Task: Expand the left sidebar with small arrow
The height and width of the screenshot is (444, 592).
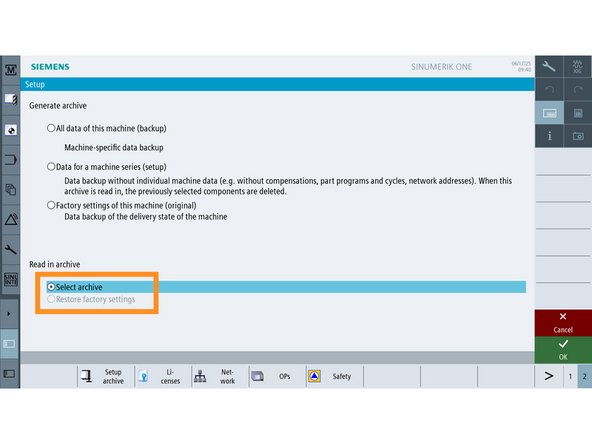Action: pos(9,314)
